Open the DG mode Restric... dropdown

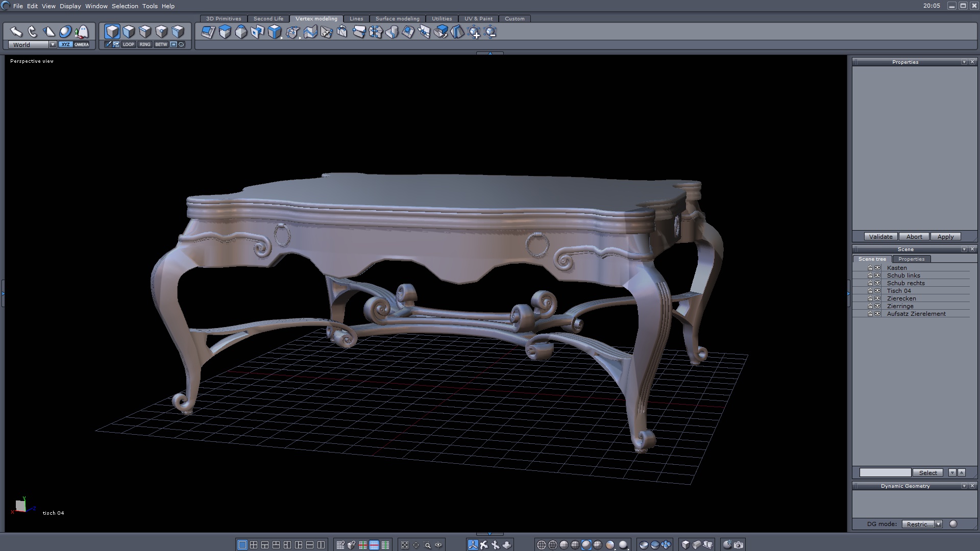click(938, 524)
